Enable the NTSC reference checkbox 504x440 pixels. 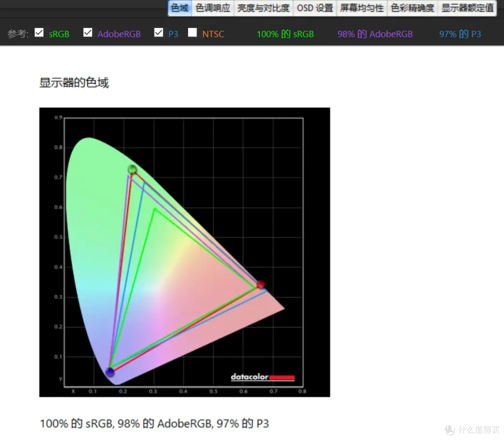point(193,33)
